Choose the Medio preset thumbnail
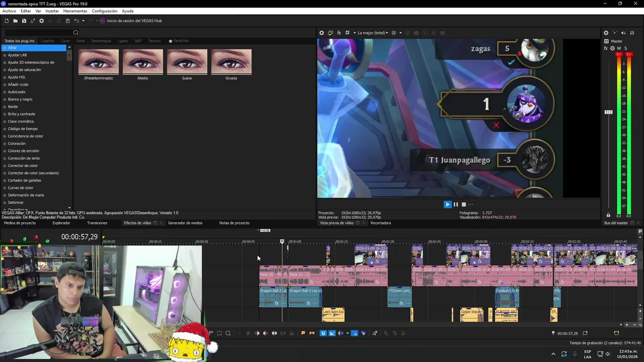This screenshot has height=362, width=644. pos(143,61)
